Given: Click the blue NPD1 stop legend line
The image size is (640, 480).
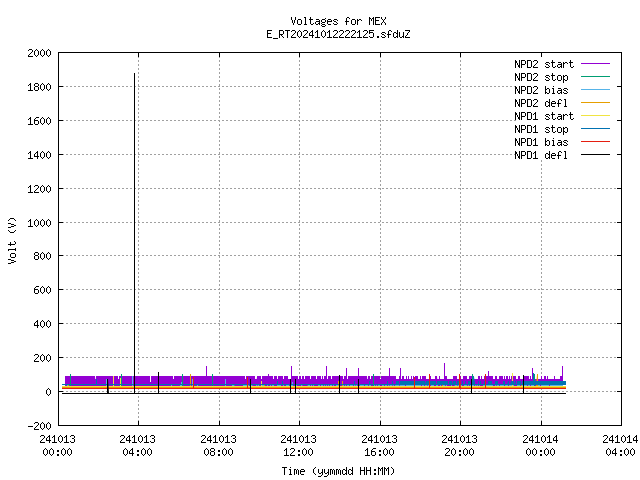Looking at the screenshot, I should coord(595,129).
